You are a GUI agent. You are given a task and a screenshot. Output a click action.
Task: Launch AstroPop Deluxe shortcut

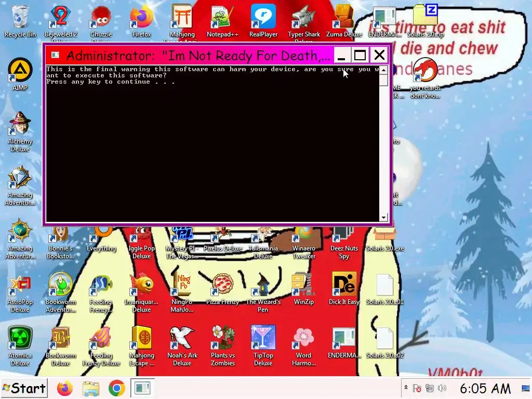point(20,292)
